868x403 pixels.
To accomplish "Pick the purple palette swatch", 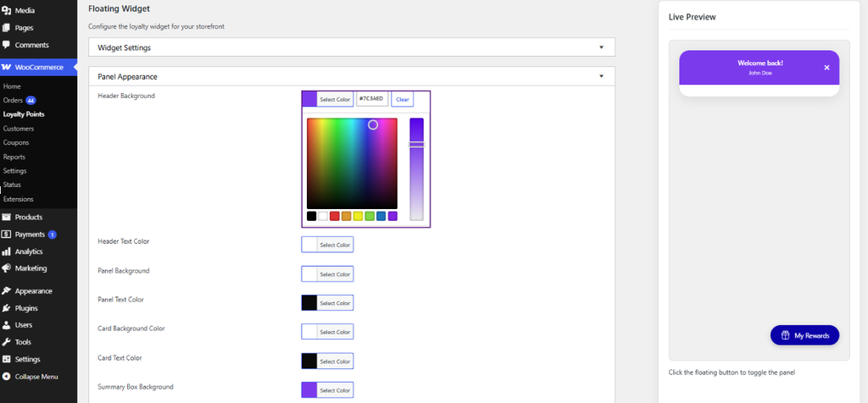I will click(393, 216).
